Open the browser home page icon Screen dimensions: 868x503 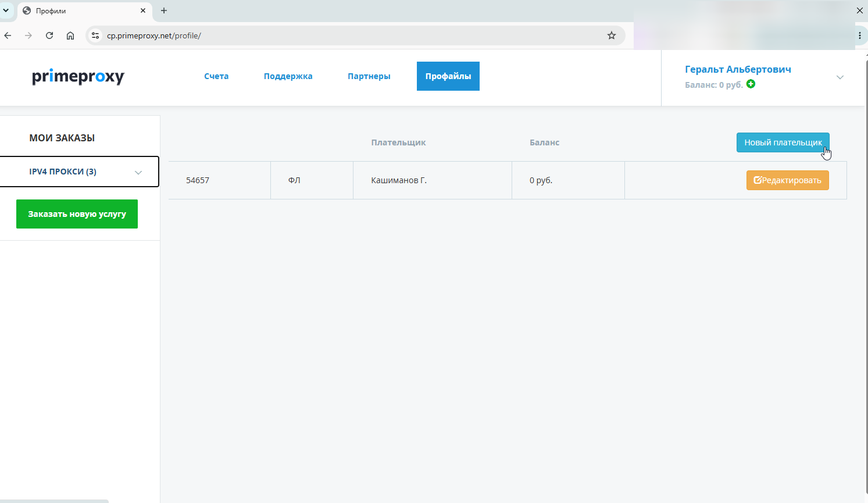[70, 35]
